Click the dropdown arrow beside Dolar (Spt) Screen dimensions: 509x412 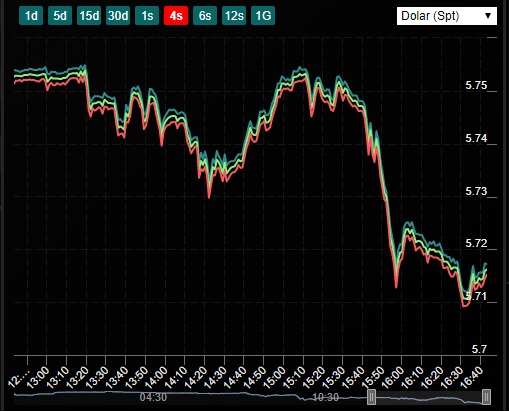(x=488, y=16)
